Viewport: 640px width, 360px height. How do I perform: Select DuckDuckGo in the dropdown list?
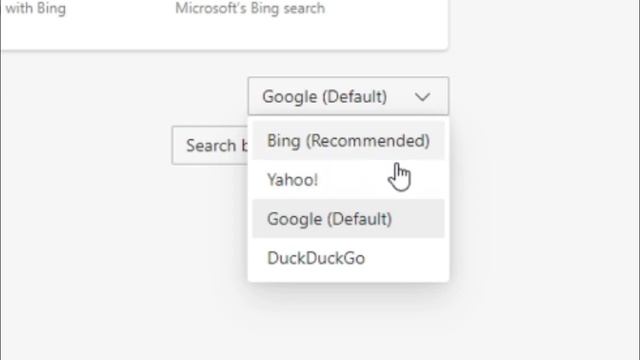click(x=348, y=258)
